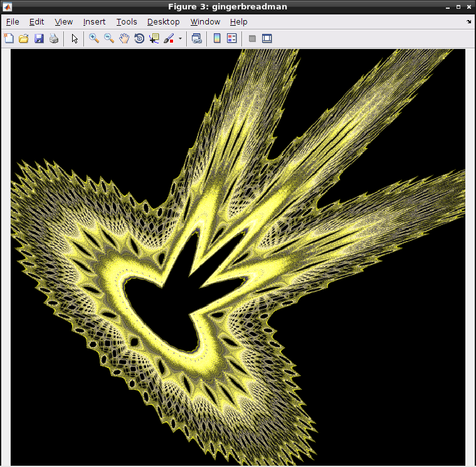Select the Edit Plot arrow tool
Screen dimensions: 476x467
(x=75, y=38)
